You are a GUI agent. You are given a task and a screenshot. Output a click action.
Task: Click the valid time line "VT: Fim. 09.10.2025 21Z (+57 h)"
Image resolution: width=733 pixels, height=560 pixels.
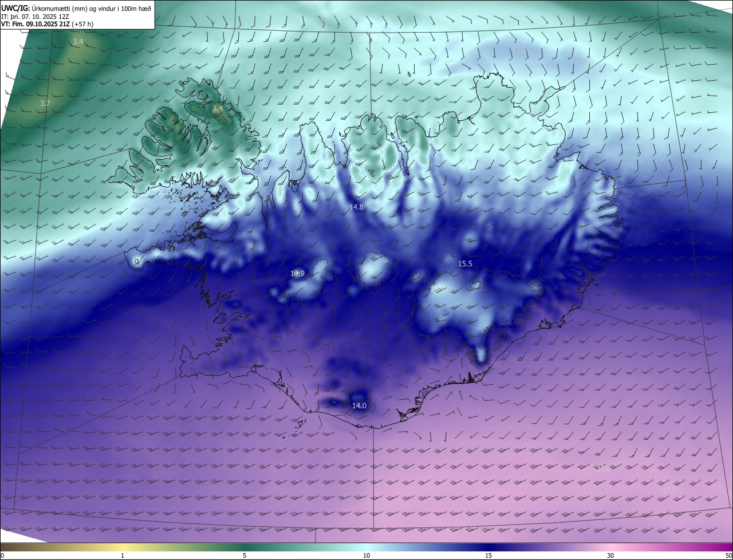click(48, 24)
